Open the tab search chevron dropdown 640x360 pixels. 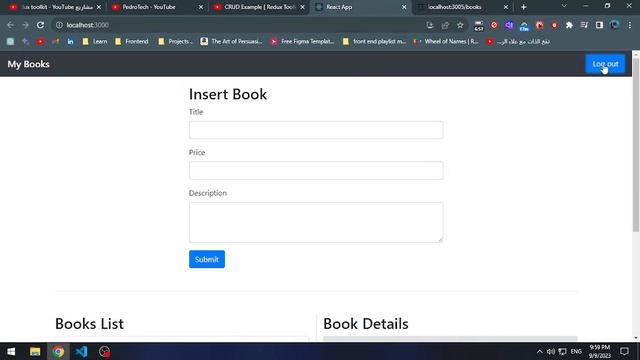(x=564, y=6)
